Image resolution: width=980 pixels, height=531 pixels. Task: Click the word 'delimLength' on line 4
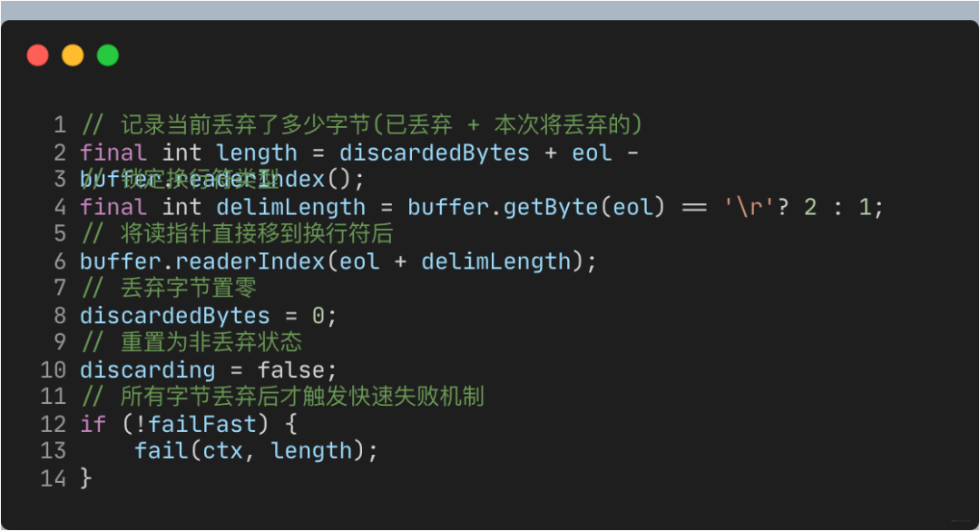(x=290, y=207)
